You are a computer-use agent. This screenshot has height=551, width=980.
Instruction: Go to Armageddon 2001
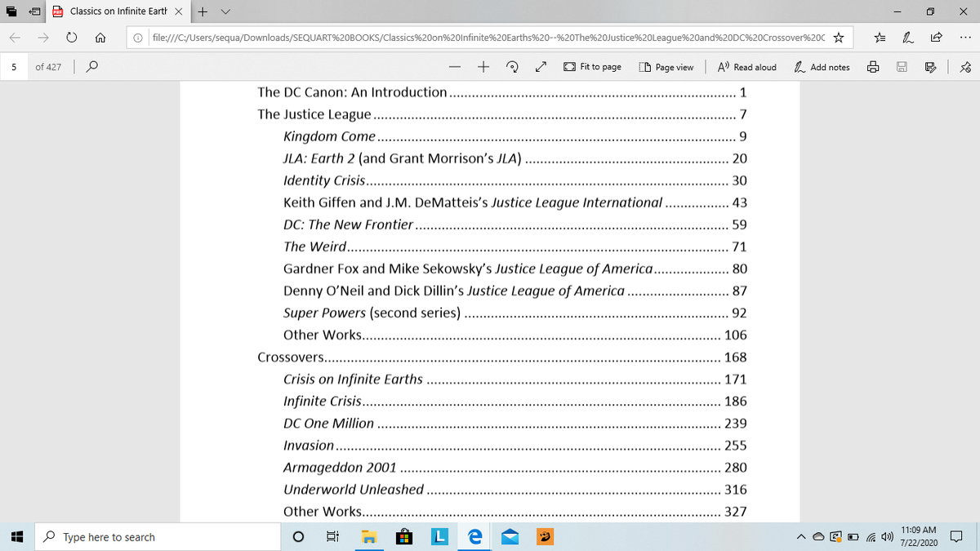pos(514,468)
